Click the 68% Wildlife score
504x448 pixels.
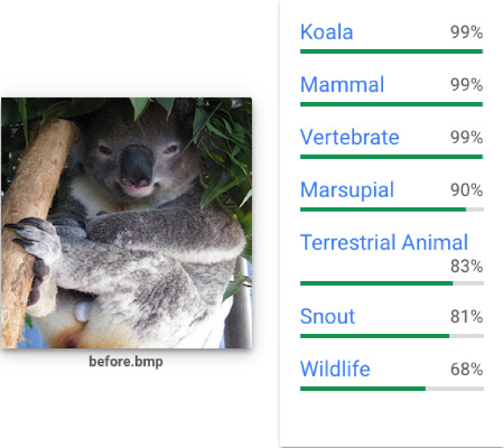466,369
